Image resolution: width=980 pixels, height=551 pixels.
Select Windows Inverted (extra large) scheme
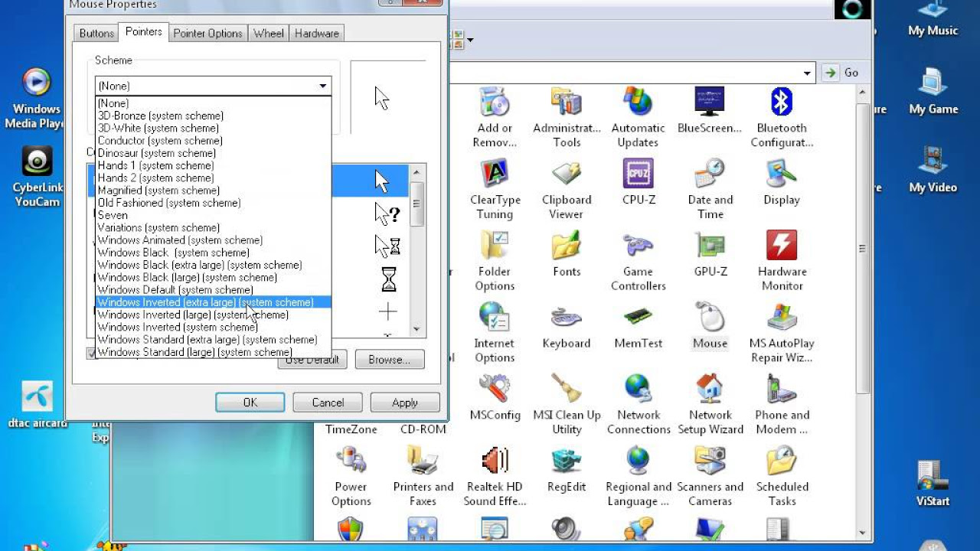[x=214, y=302]
